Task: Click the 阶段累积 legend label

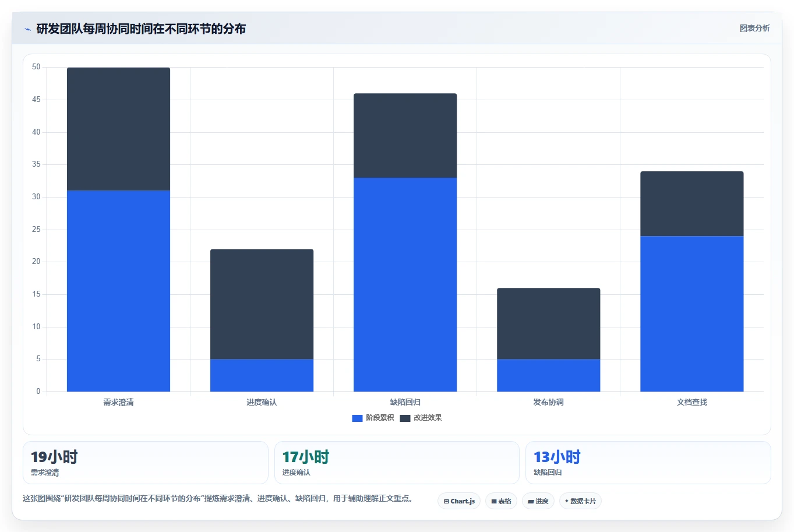Action: click(380, 418)
